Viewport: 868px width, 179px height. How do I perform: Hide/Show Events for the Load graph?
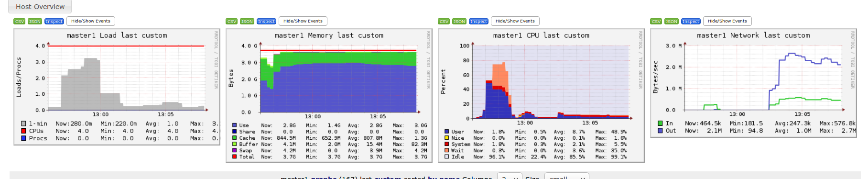pyautogui.click(x=91, y=21)
